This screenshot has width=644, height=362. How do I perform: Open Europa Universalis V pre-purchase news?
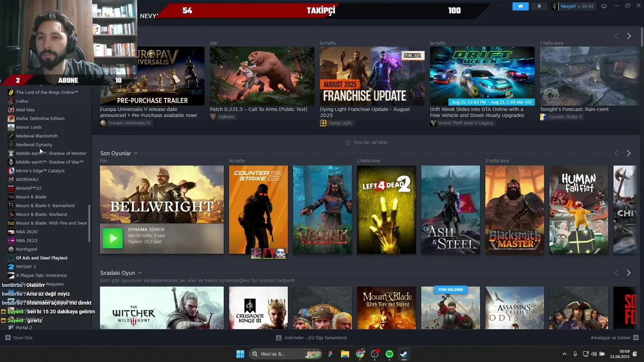[152, 76]
